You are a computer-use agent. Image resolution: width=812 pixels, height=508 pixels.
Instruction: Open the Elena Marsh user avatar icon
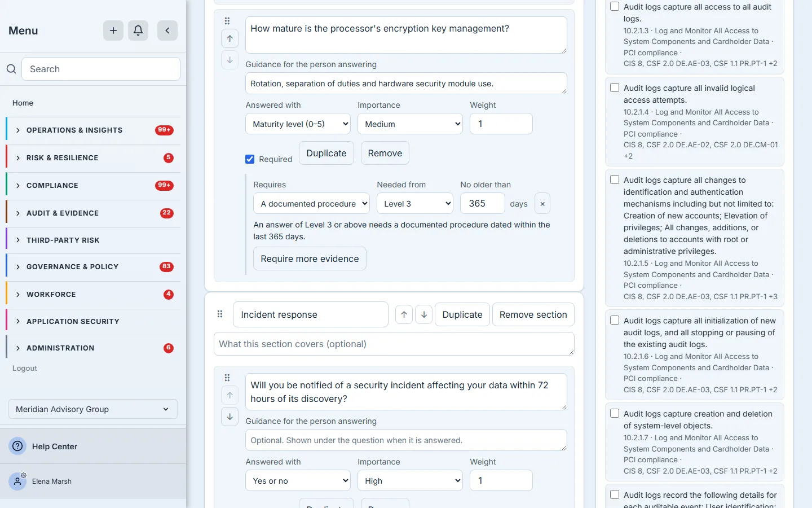[x=18, y=481]
